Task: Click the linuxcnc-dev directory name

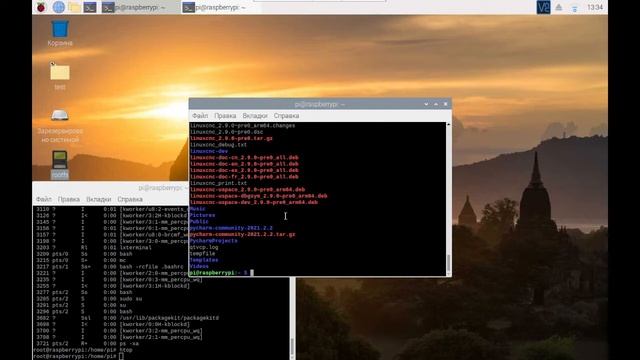Action: click(x=209, y=151)
